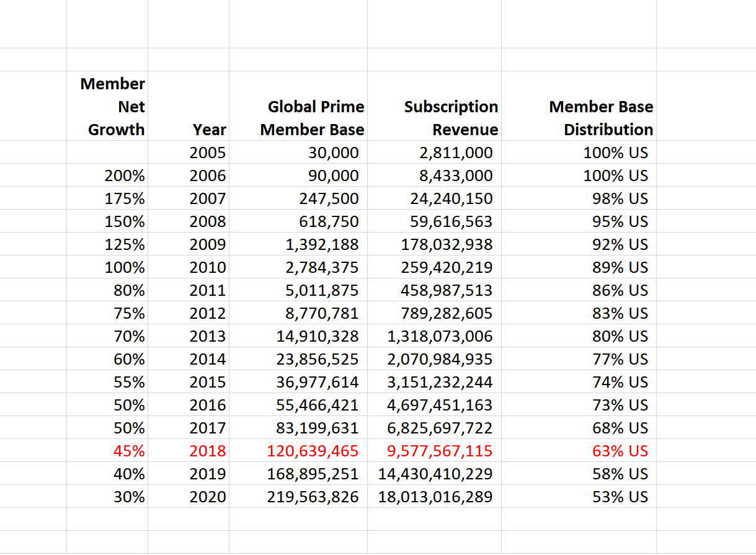Screen dimensions: 756x555
Task: Click the growth cell showing 40%
Action: (x=107, y=474)
